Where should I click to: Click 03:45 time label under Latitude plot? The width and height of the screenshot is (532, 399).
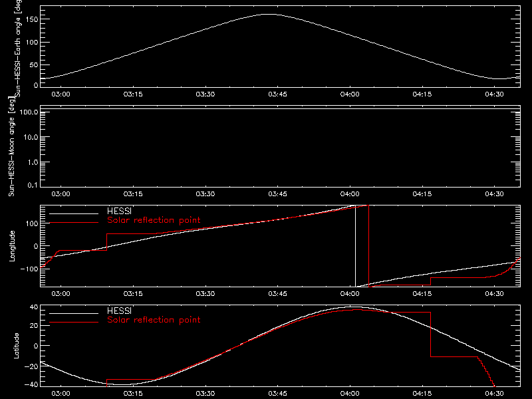(x=277, y=394)
